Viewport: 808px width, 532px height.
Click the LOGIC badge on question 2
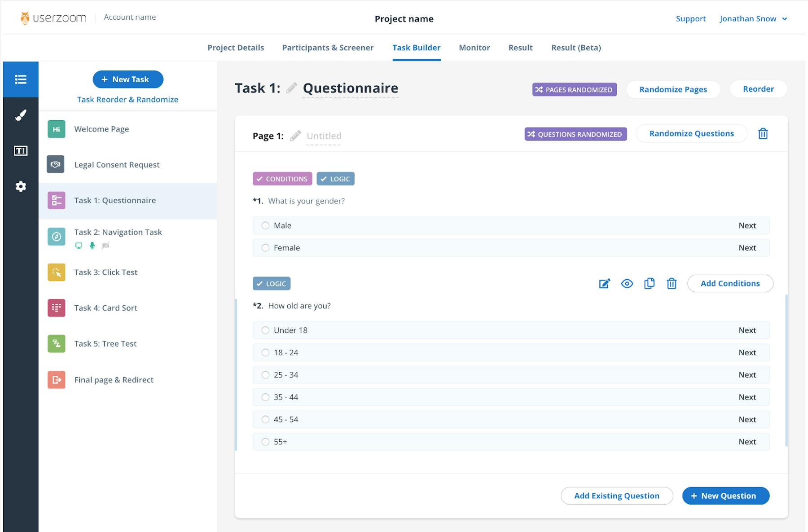[272, 284]
